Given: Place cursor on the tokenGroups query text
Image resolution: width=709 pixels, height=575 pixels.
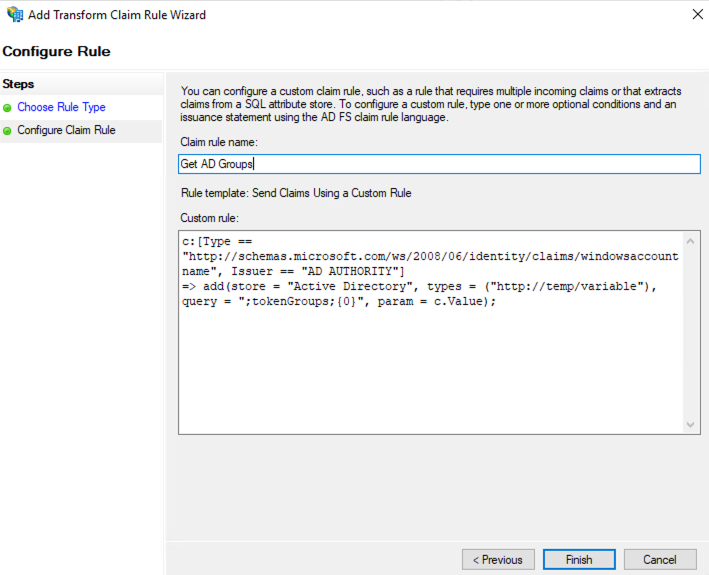Looking at the screenshot, I should [298, 302].
